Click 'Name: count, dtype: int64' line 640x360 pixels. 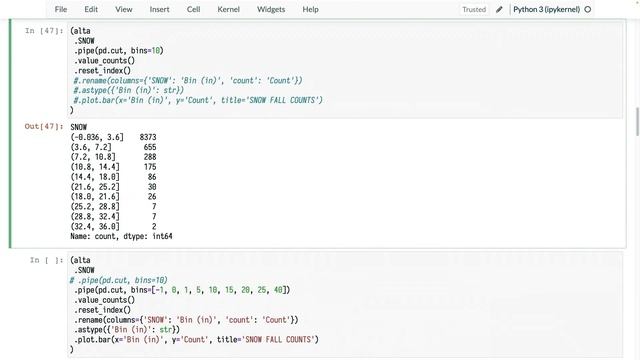point(121,236)
